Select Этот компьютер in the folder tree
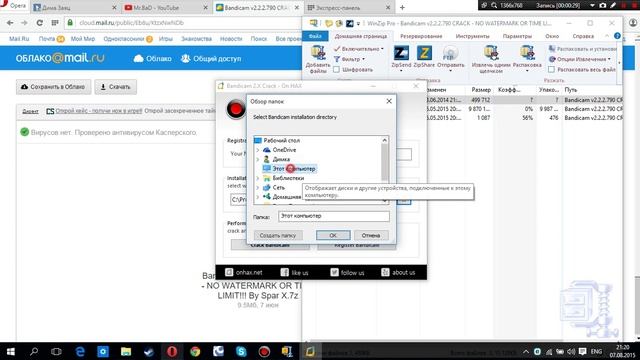640x360 pixels. point(294,169)
